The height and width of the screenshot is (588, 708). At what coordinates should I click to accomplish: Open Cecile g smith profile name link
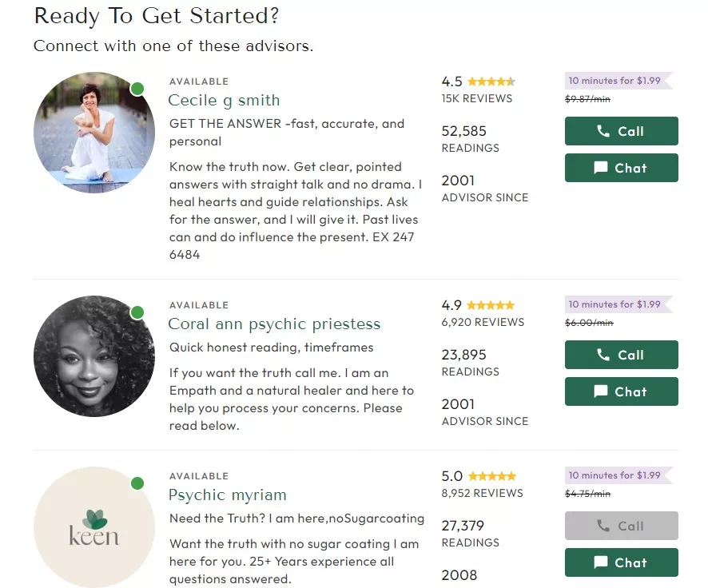click(x=224, y=101)
